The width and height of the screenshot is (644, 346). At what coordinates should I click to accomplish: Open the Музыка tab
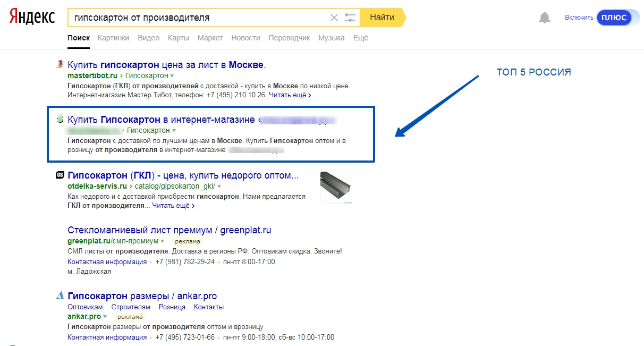pos(332,38)
